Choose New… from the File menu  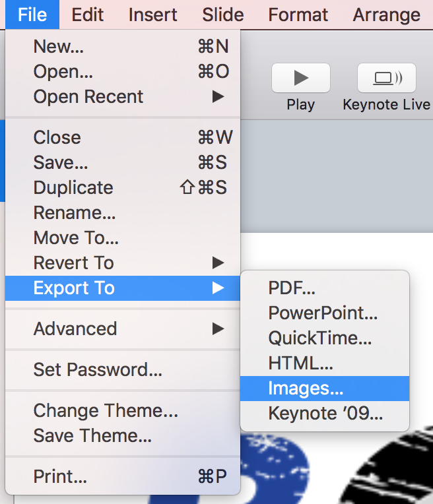pyautogui.click(x=123, y=46)
